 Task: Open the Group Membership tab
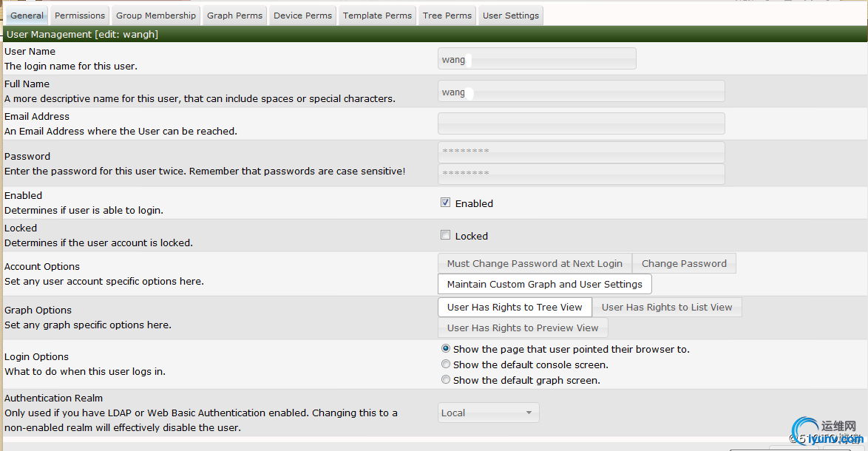pyautogui.click(x=156, y=16)
